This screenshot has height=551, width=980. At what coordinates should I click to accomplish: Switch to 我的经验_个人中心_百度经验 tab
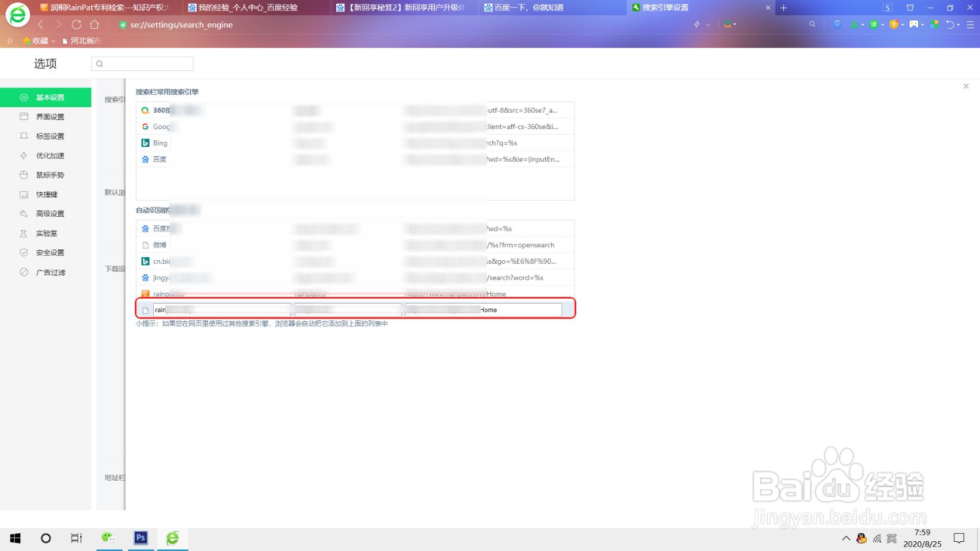point(257,7)
